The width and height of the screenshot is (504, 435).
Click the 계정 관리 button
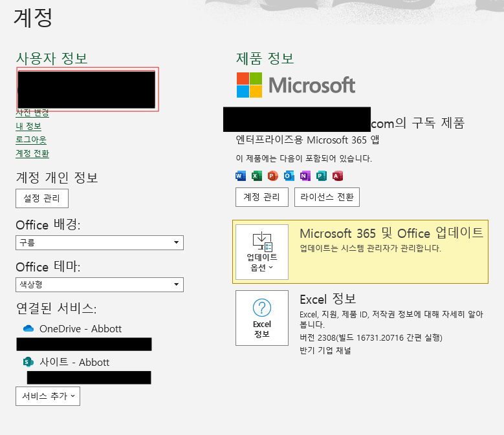[x=262, y=197]
